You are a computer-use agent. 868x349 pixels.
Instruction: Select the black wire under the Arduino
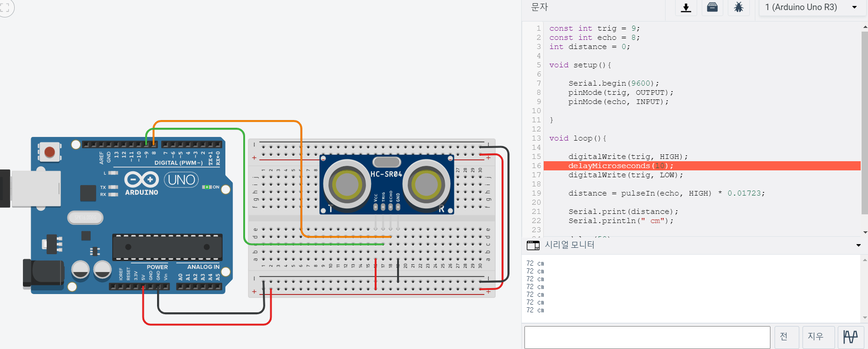click(211, 313)
